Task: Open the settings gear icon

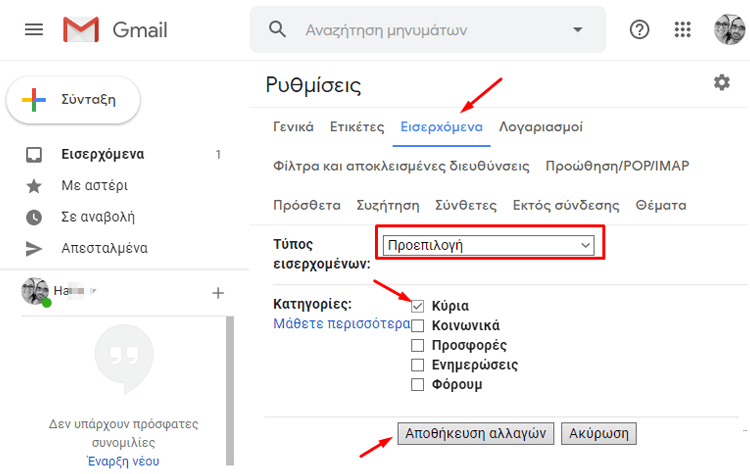Action: click(721, 83)
